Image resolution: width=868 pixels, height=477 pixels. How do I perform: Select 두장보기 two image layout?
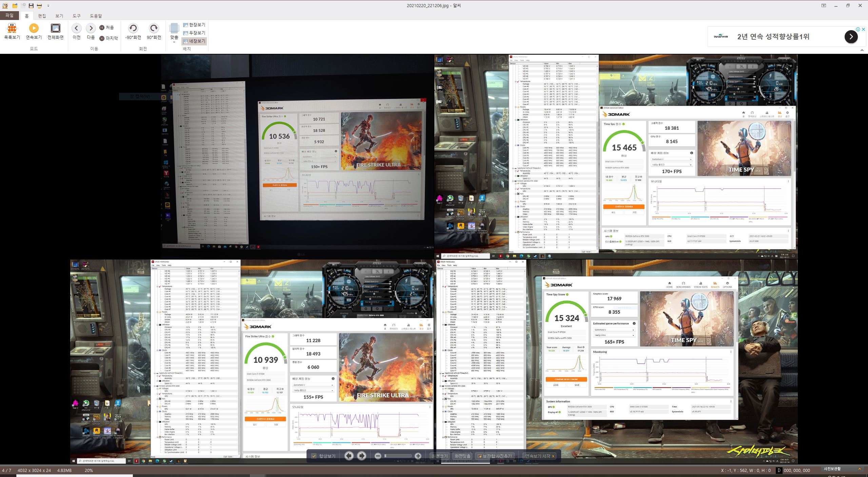194,33
